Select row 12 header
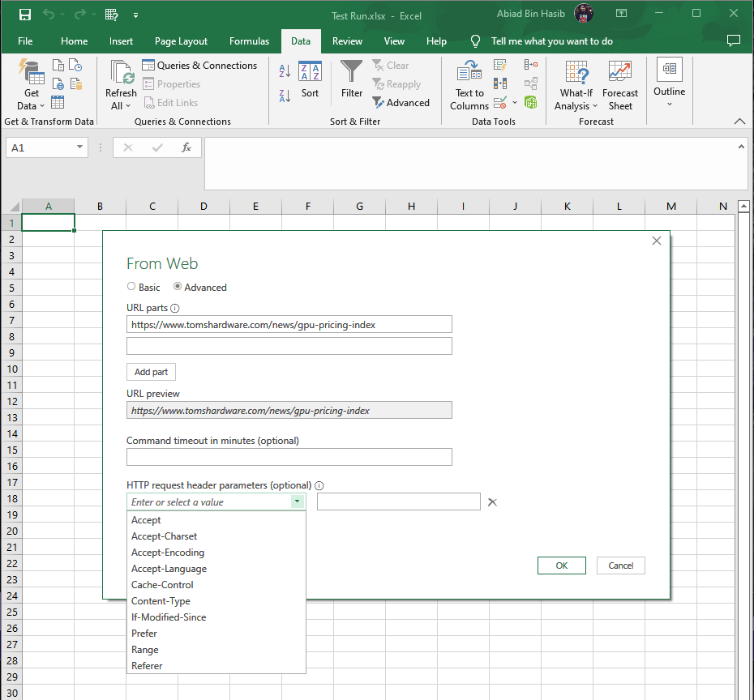Viewport: 754px width, 700px height. [x=11, y=401]
